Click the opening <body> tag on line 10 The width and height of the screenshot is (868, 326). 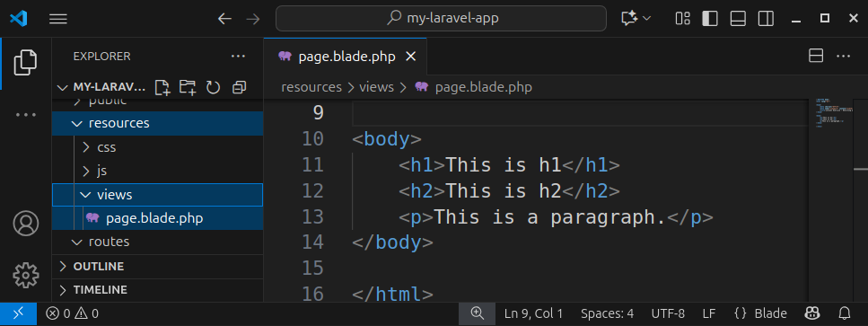click(x=387, y=139)
